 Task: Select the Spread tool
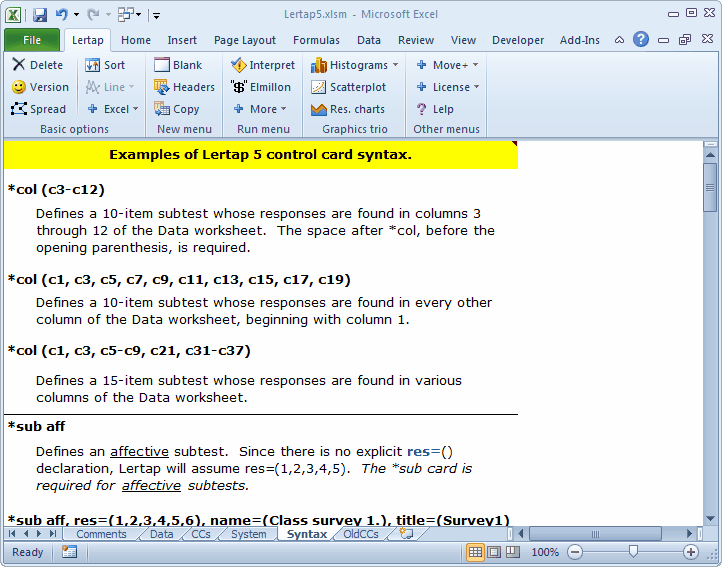tap(18, 109)
